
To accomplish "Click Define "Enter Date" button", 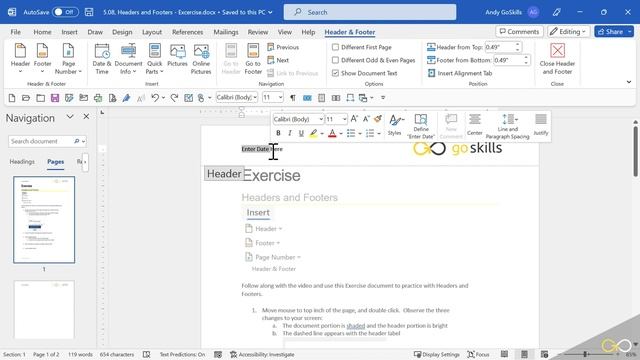I will click(421, 126).
